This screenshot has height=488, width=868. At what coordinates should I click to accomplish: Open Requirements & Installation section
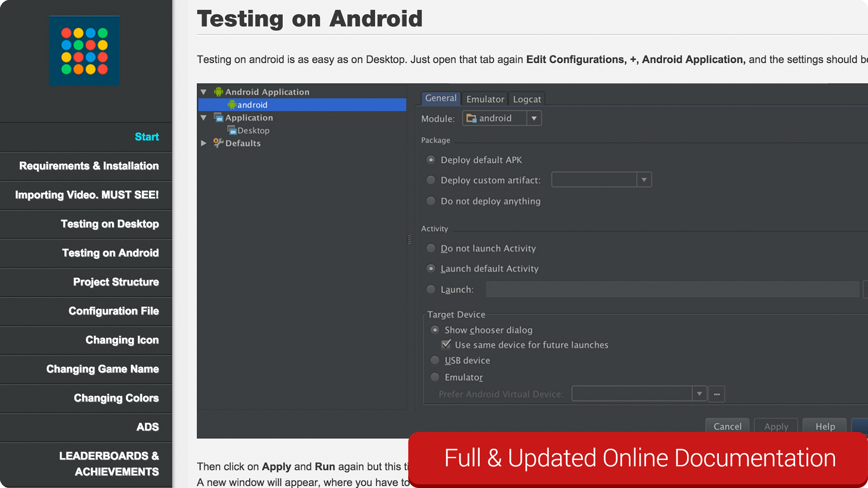(86, 166)
